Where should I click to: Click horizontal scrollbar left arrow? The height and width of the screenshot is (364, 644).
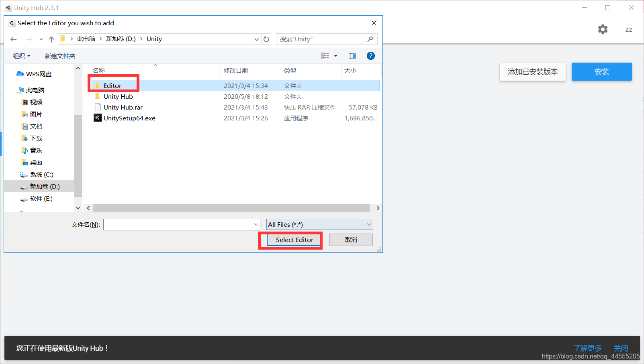pyautogui.click(x=88, y=208)
